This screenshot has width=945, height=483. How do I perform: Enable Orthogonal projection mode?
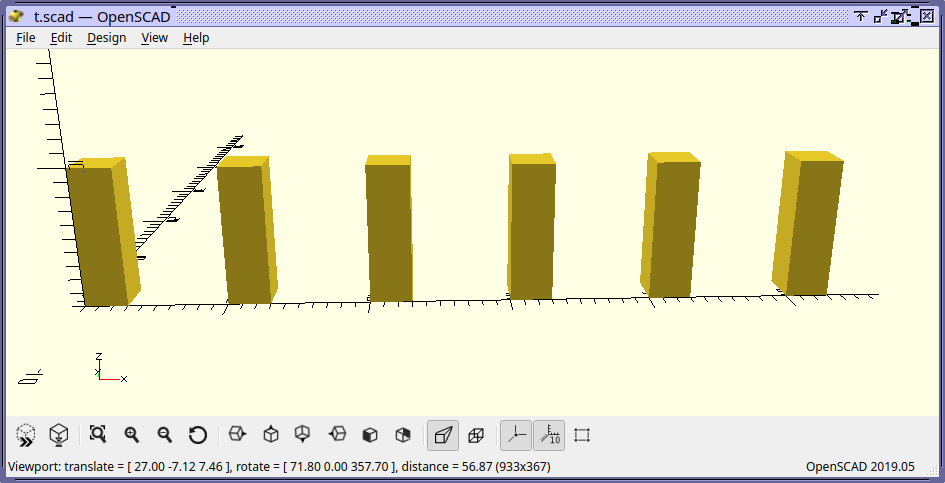pyautogui.click(x=476, y=435)
